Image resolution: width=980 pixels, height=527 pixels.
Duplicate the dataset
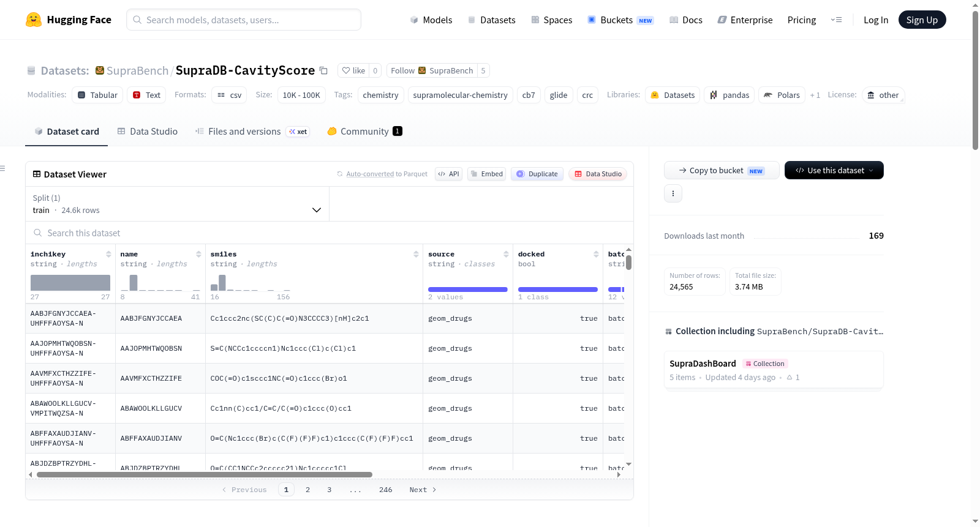pyautogui.click(x=537, y=174)
